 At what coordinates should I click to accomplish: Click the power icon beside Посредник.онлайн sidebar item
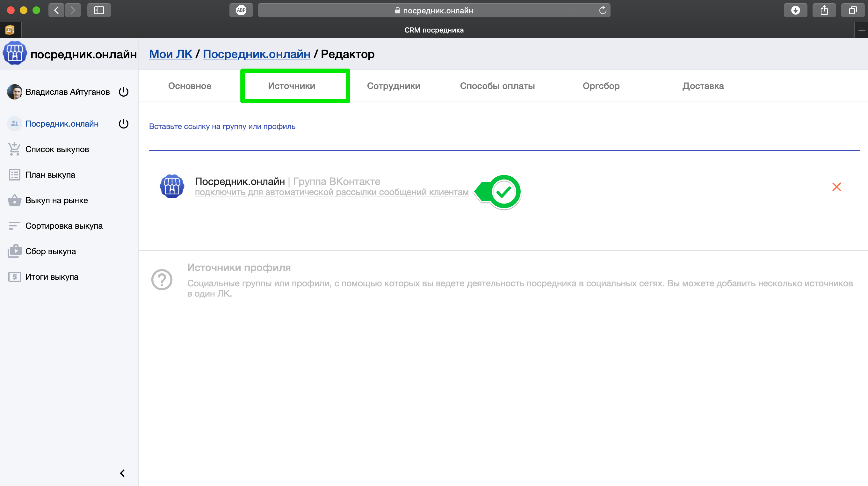124,124
